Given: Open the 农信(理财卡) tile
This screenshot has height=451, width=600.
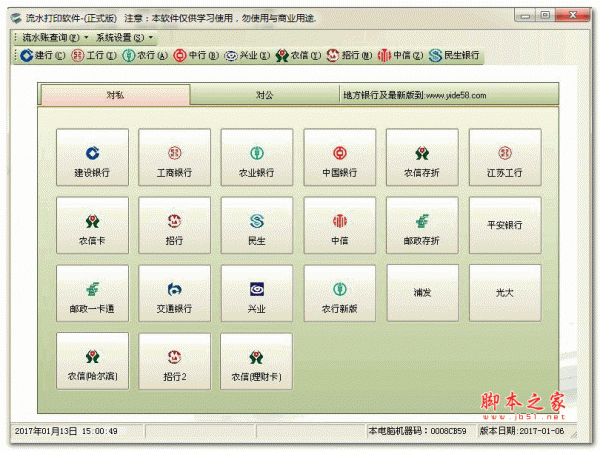Looking at the screenshot, I should pyautogui.click(x=257, y=361).
